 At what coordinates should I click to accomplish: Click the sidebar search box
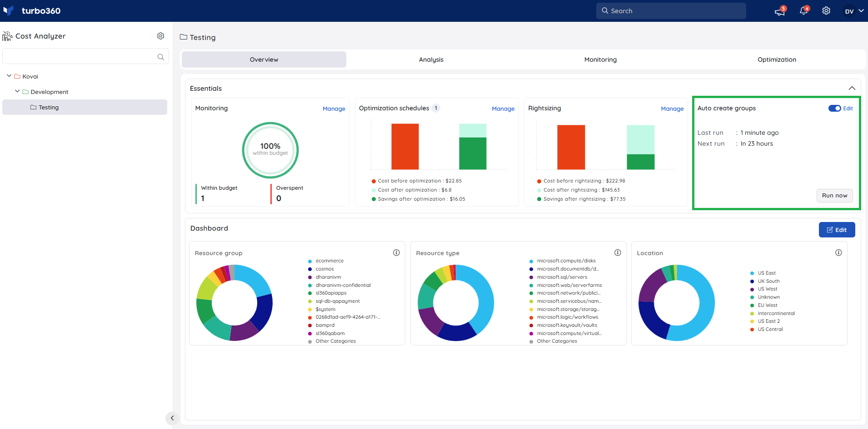85,57
